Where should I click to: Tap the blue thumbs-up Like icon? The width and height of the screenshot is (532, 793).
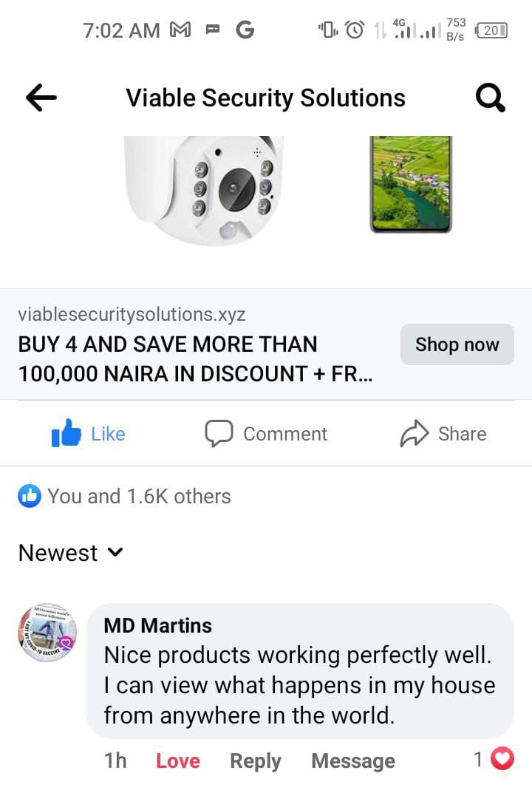click(66, 434)
